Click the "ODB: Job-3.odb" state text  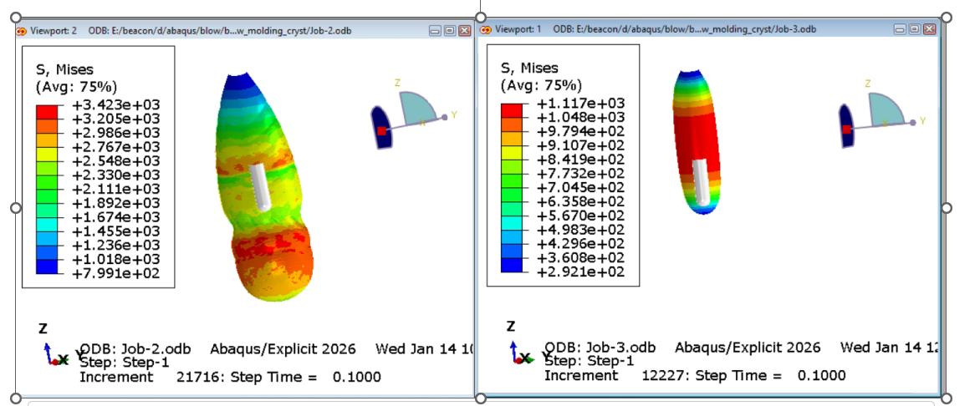click(600, 348)
